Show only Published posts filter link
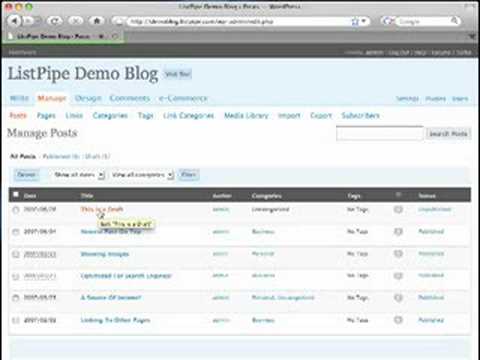 (x=61, y=156)
